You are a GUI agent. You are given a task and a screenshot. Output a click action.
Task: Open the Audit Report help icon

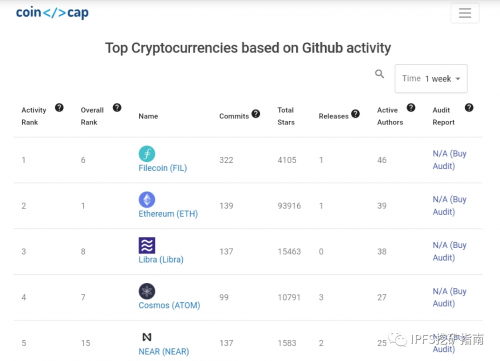pyautogui.click(x=469, y=108)
